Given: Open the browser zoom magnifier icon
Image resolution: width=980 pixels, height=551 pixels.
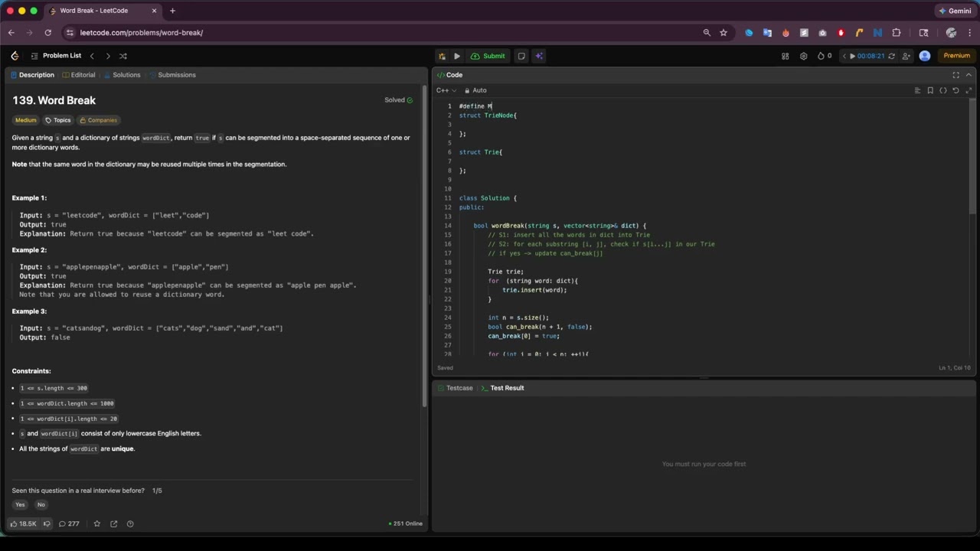Looking at the screenshot, I should coord(707,33).
